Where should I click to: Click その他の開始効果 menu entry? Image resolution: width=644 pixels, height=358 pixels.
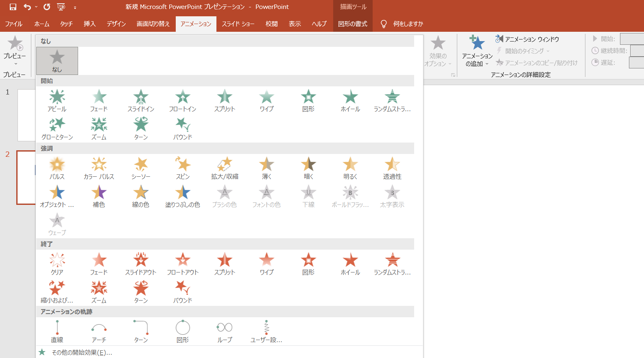81,352
